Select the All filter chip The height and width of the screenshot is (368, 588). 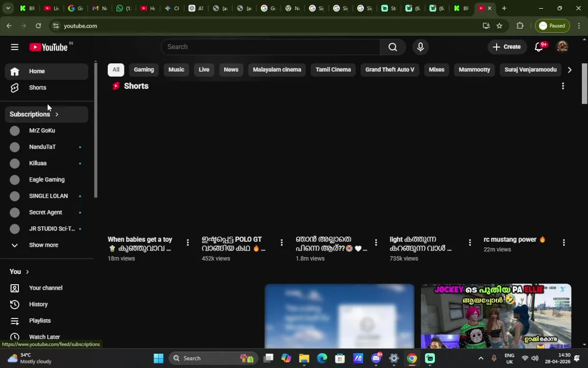point(116,70)
